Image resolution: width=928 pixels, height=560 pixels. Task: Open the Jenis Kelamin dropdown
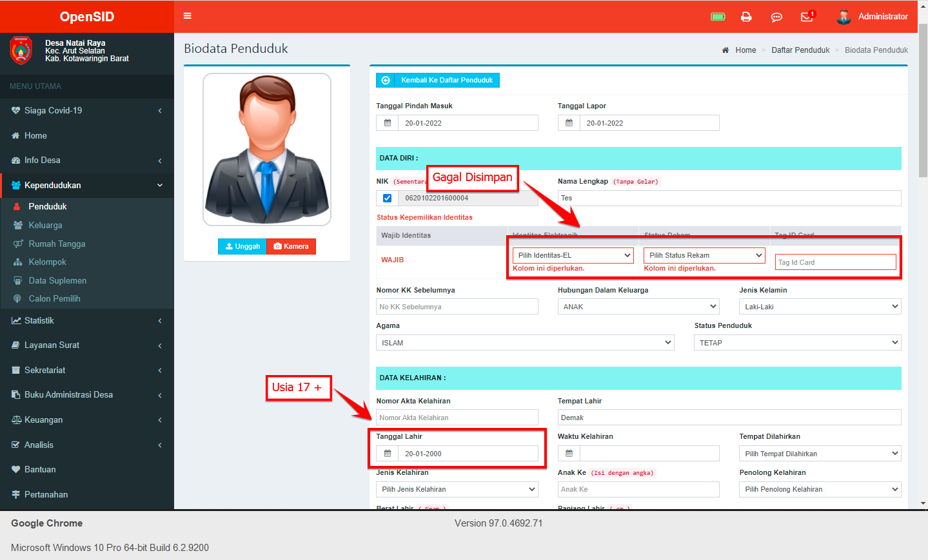pyautogui.click(x=820, y=307)
